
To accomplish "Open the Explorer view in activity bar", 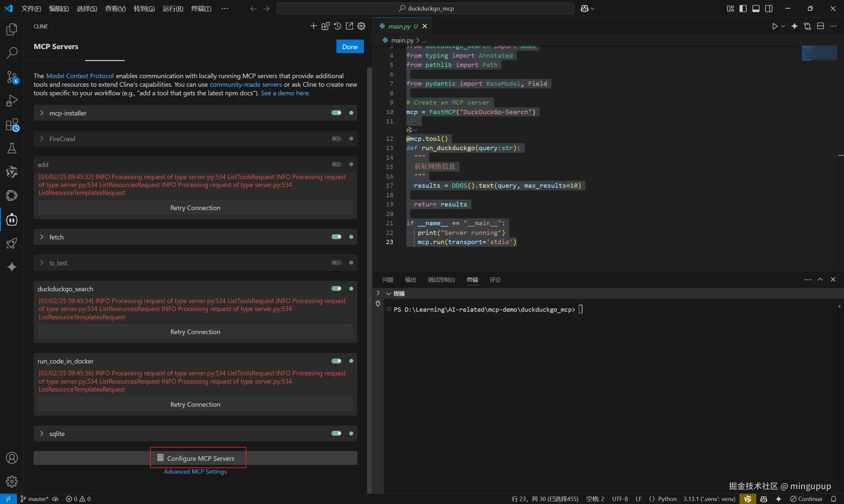I will coord(12,29).
